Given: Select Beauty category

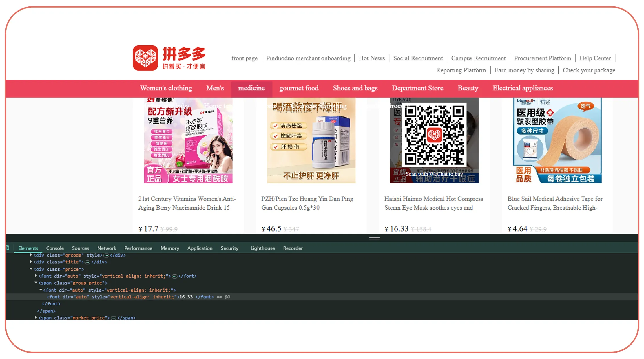Looking at the screenshot, I should (x=468, y=88).
